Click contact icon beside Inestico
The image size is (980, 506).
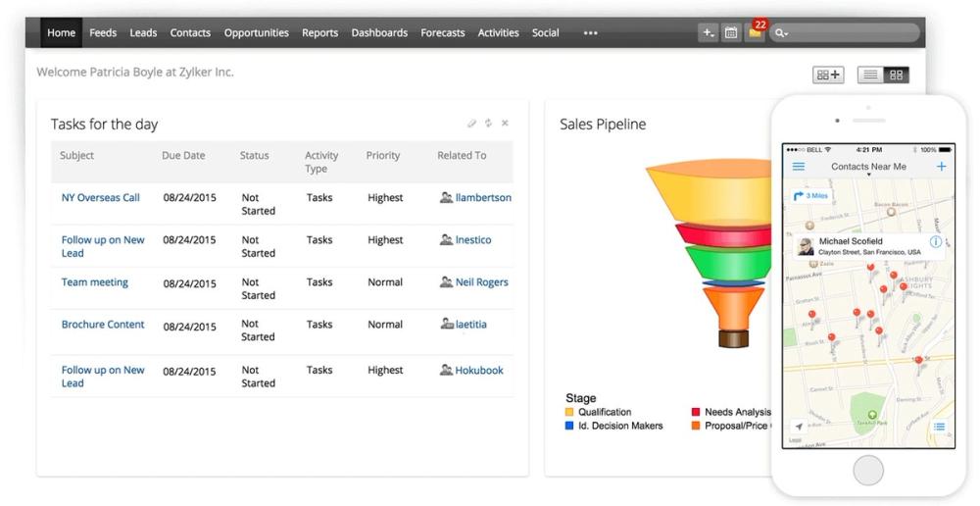[x=446, y=239]
